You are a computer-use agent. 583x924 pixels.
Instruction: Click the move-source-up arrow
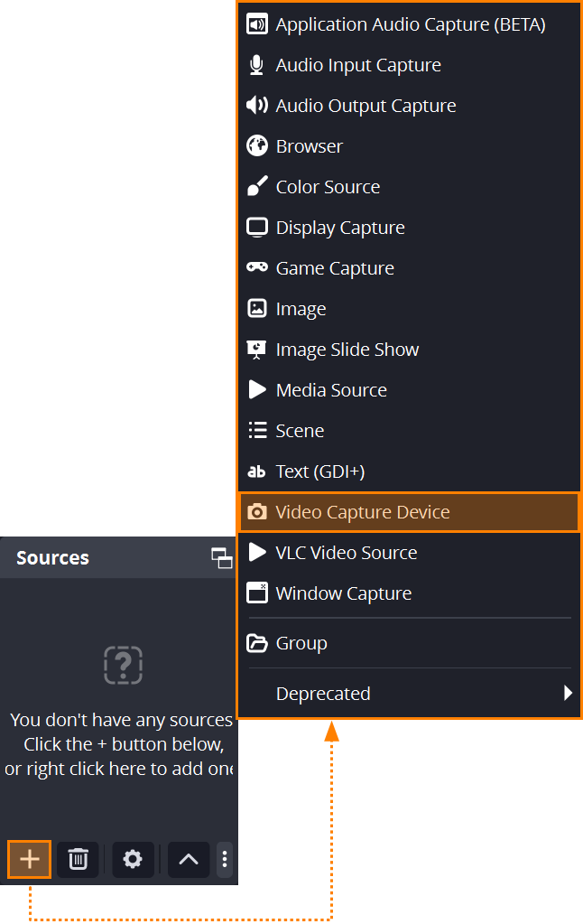189,859
